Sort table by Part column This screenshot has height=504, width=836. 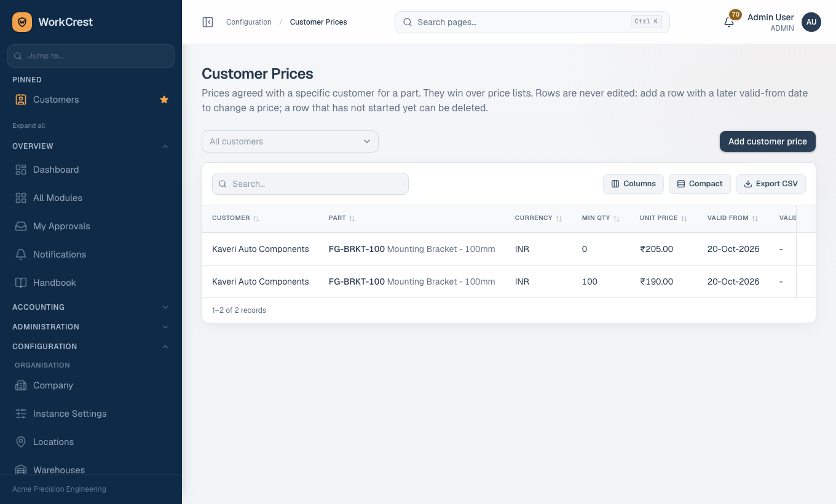tap(342, 218)
